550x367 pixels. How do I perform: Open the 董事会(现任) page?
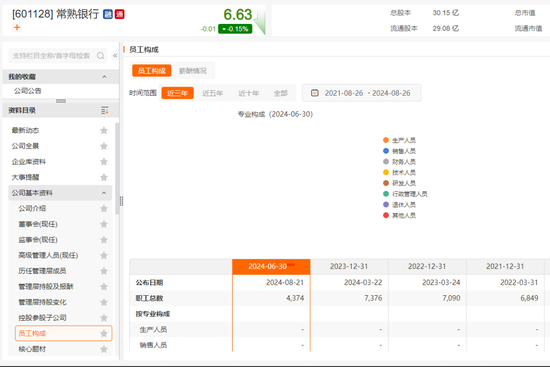[x=38, y=224]
